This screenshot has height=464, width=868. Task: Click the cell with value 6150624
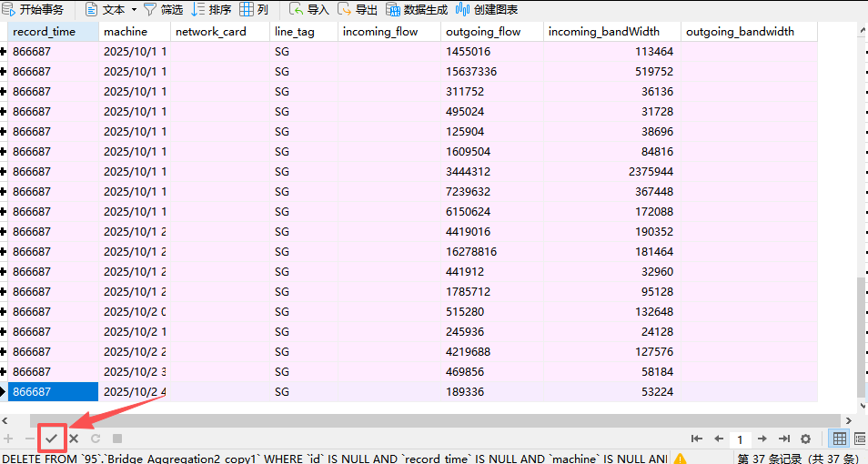point(492,211)
